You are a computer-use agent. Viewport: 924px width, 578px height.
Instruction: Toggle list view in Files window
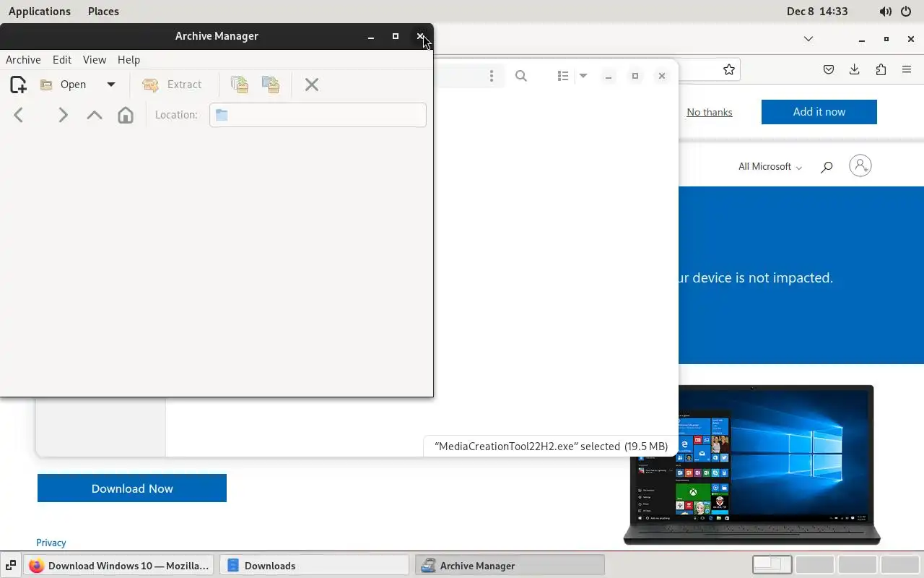pos(563,76)
